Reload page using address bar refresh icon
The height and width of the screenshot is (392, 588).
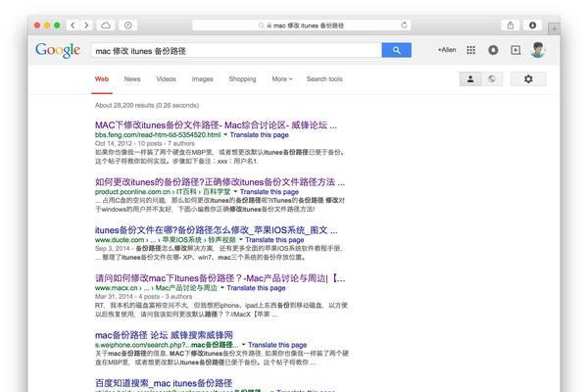404,25
